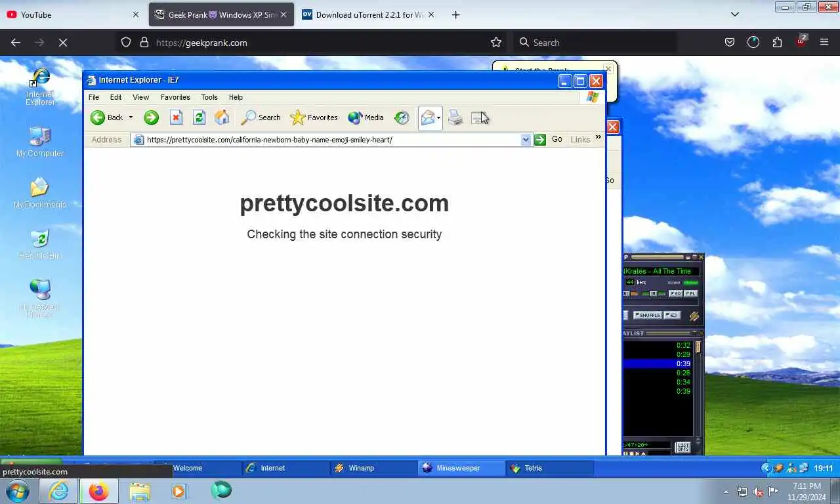Open the IE View menu

[140, 97]
